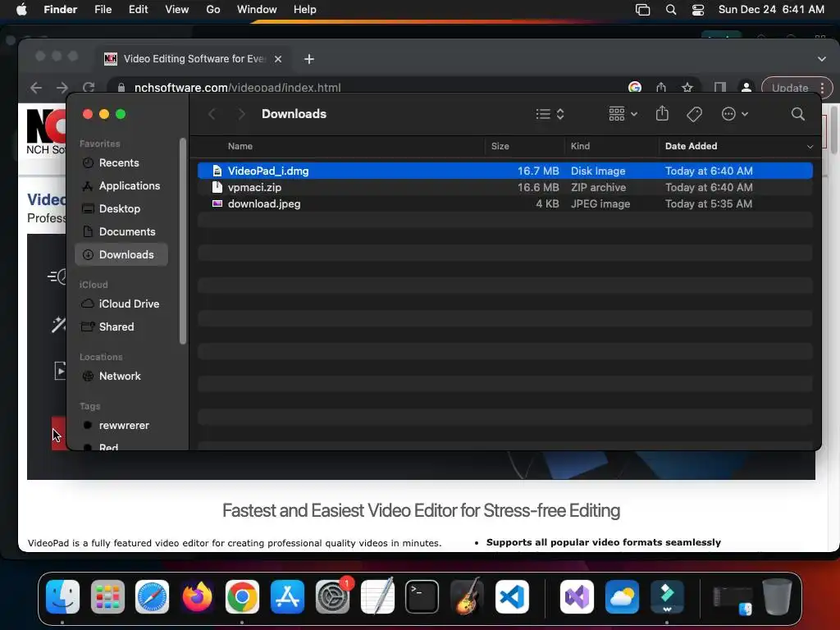The width and height of the screenshot is (840, 630).
Task: Click the Finder back navigation button
Action: [212, 114]
